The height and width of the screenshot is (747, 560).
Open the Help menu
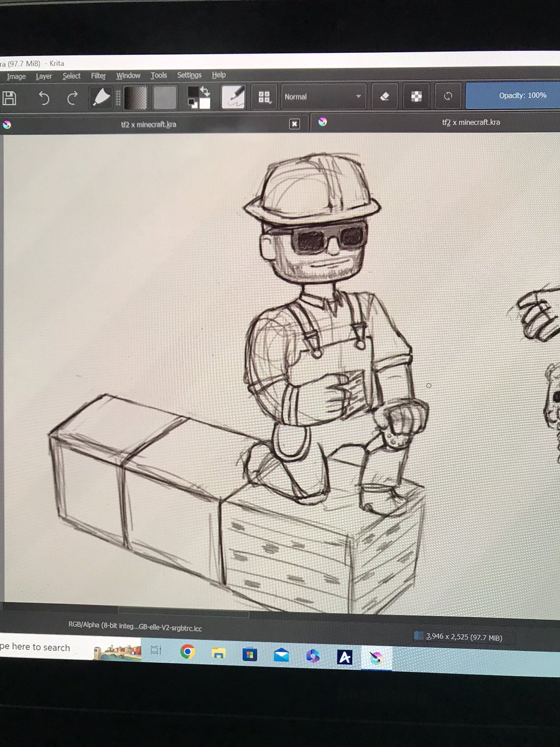218,75
